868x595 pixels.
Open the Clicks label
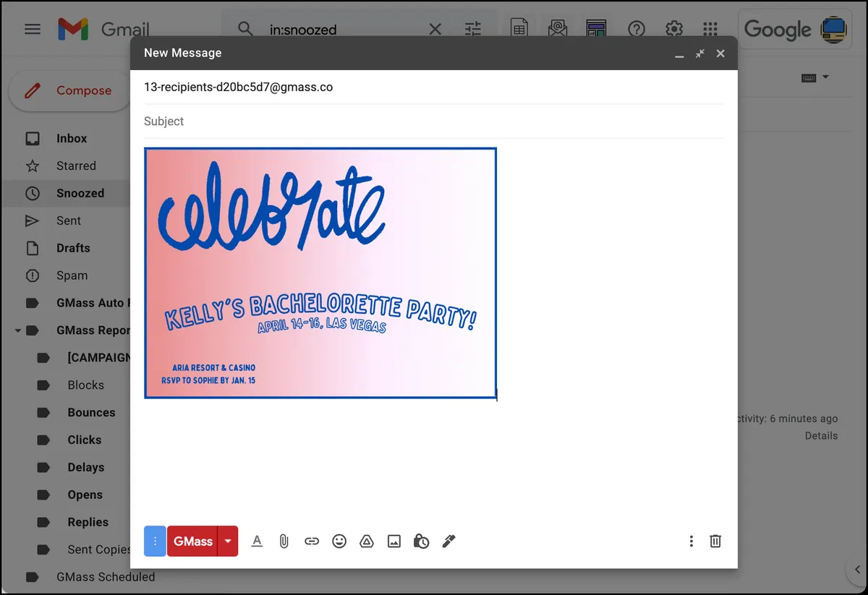click(x=84, y=440)
